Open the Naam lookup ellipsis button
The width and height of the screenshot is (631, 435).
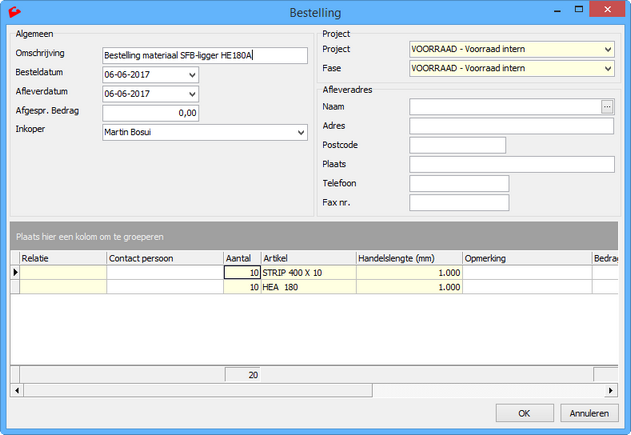[607, 107]
